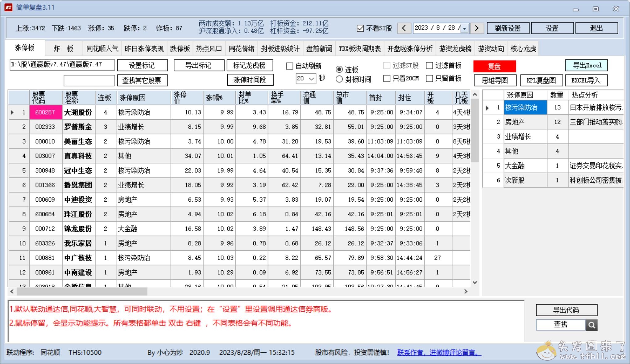Select stock code cell 600257
Screen dimensions: 630x364
pos(45,112)
